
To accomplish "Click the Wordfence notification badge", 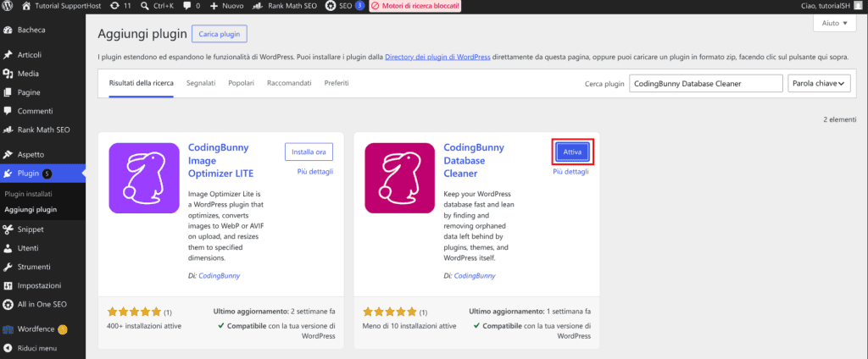I will (x=63, y=329).
